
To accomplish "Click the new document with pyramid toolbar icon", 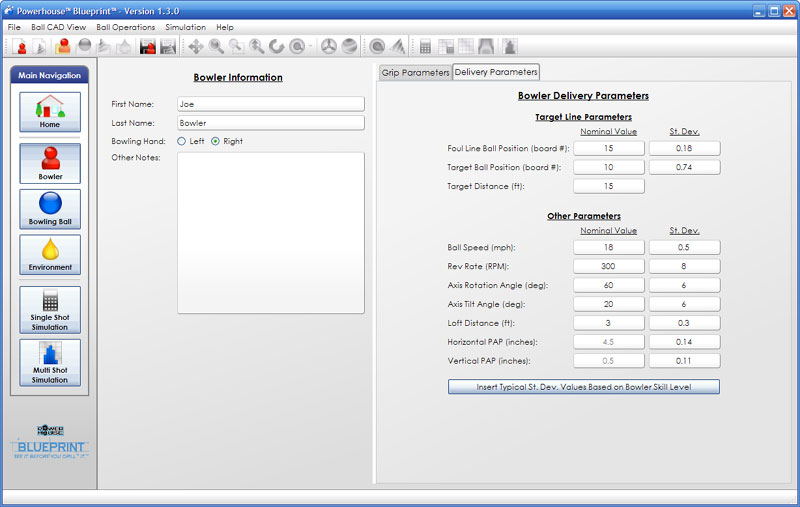I will click(x=40, y=46).
